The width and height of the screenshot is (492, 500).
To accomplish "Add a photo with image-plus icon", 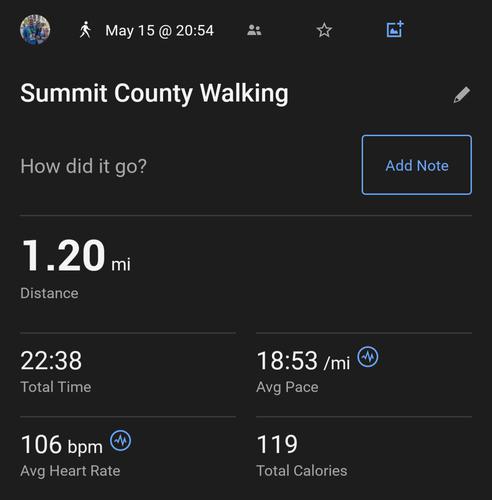I will [395, 29].
